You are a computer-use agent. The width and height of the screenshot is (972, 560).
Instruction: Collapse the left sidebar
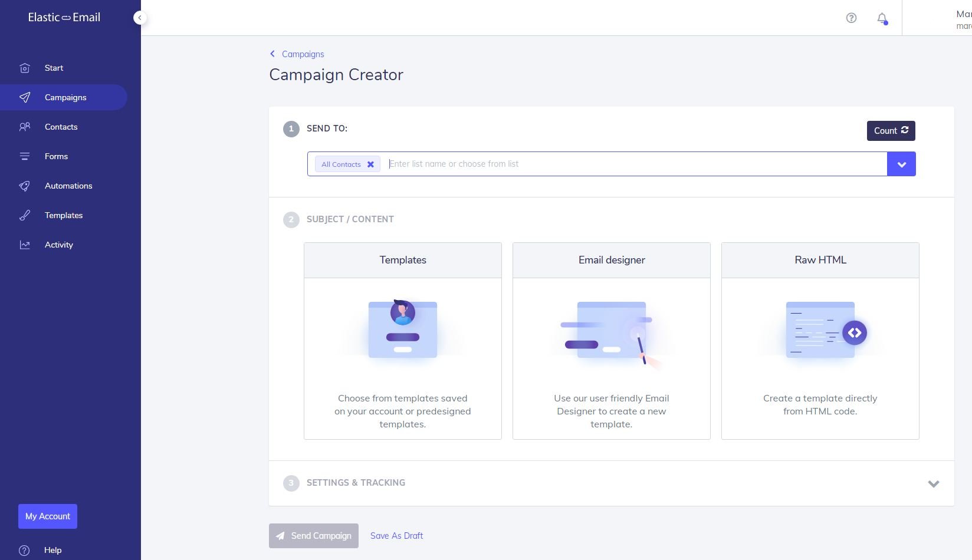point(140,18)
